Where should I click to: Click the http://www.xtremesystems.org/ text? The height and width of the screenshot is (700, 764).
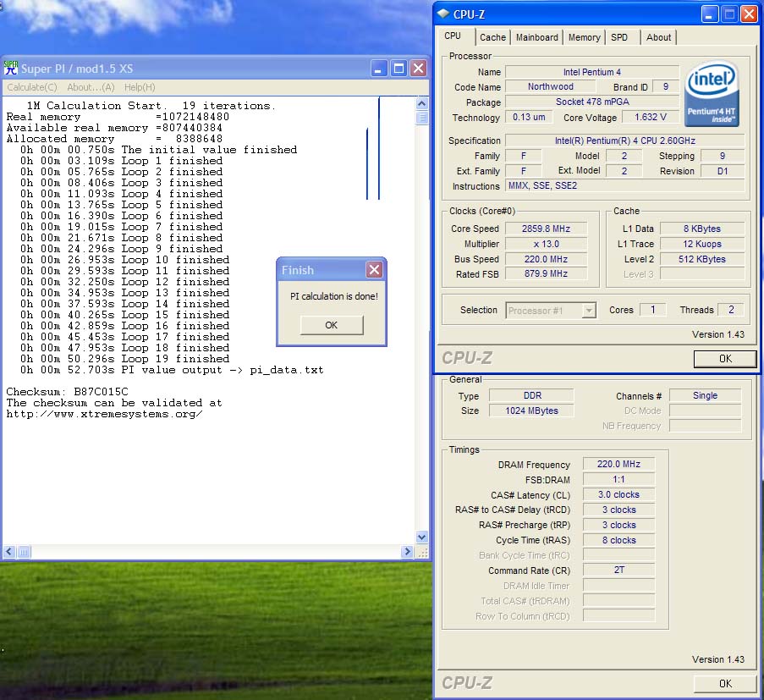[x=104, y=415]
